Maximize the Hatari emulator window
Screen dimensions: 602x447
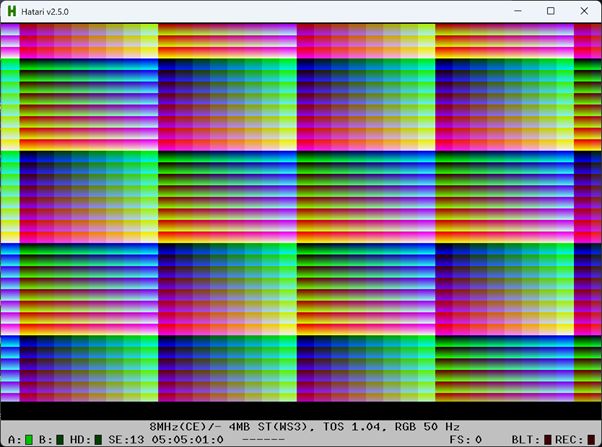(x=550, y=10)
